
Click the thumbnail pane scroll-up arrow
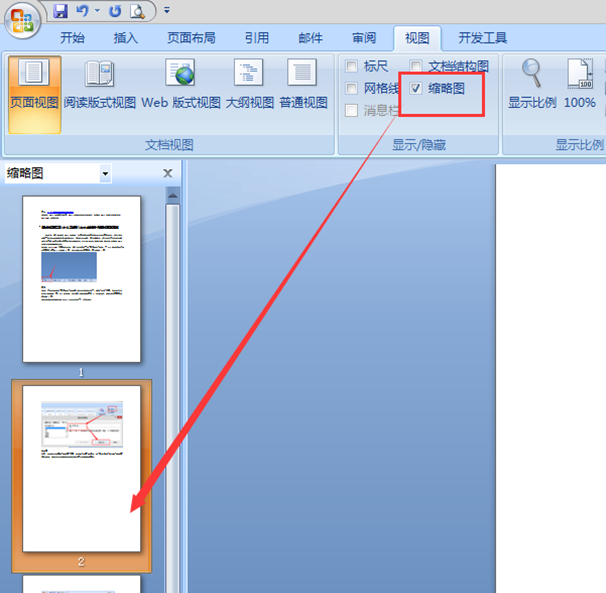coord(173,195)
